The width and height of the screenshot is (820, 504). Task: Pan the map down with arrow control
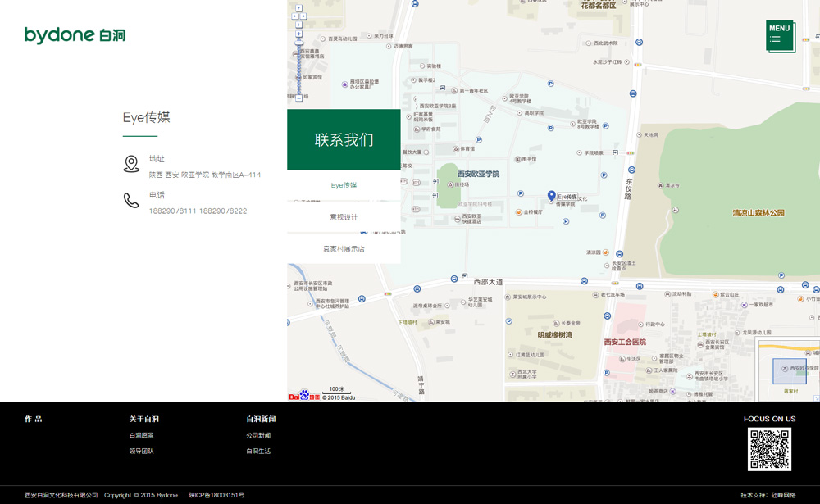298,25
